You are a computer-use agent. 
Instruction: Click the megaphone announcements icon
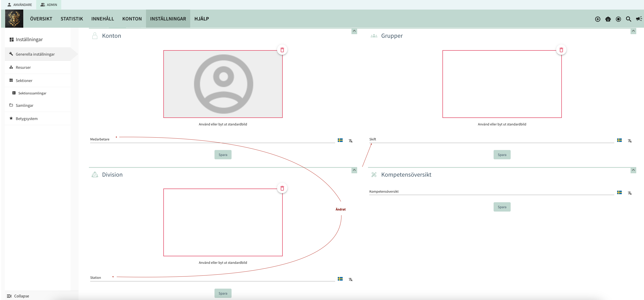tap(639, 19)
